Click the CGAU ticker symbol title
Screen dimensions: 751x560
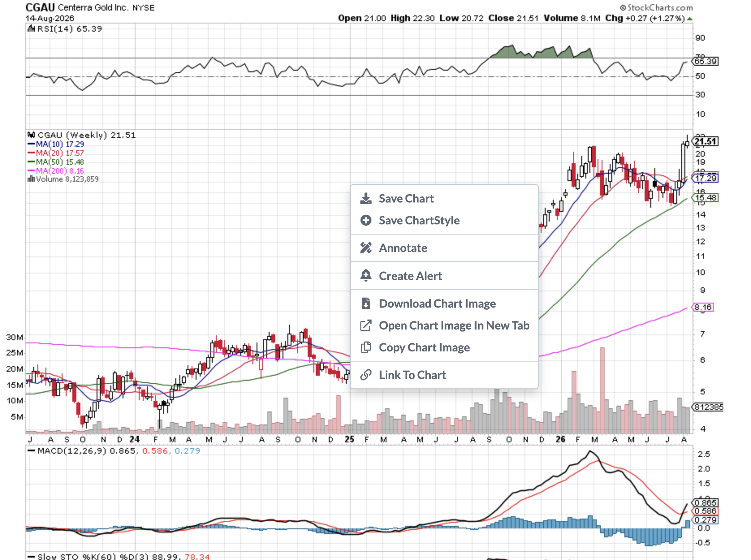click(40, 7)
